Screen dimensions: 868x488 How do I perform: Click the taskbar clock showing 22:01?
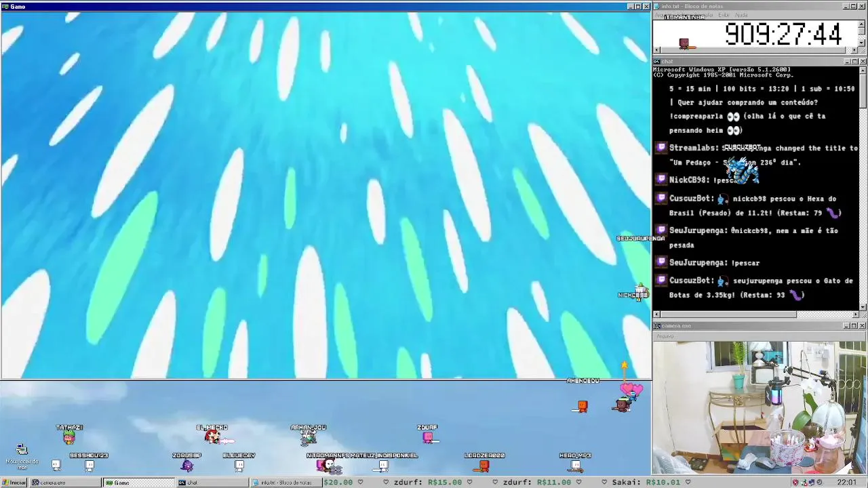click(846, 483)
